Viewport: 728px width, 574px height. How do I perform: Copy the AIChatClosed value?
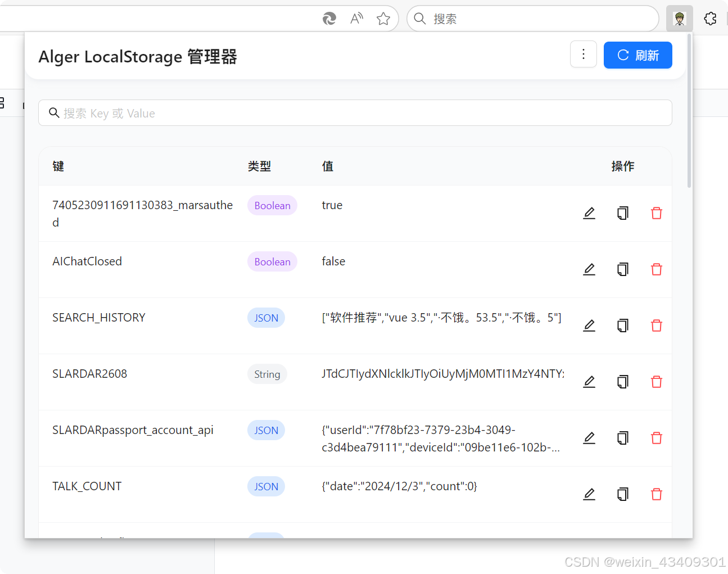(622, 269)
